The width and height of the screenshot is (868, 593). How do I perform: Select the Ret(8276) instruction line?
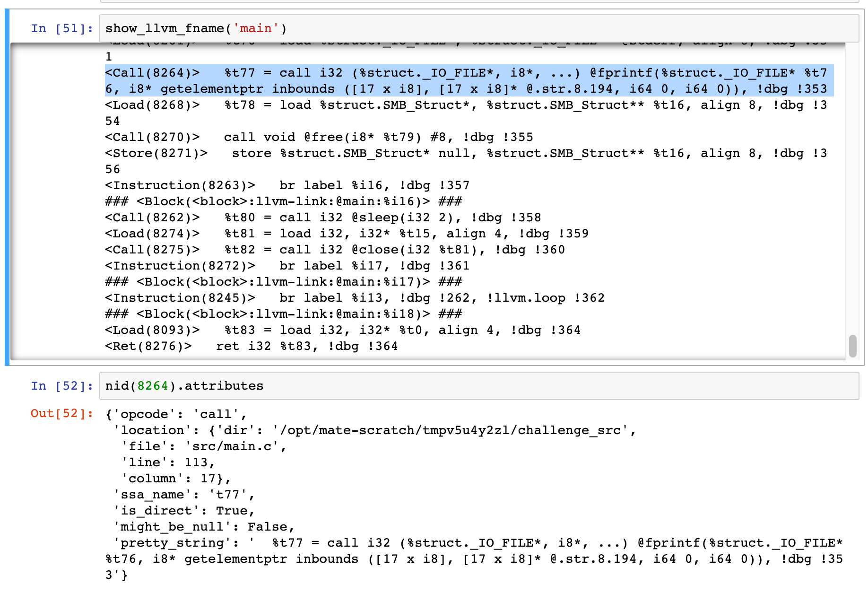pos(251,346)
